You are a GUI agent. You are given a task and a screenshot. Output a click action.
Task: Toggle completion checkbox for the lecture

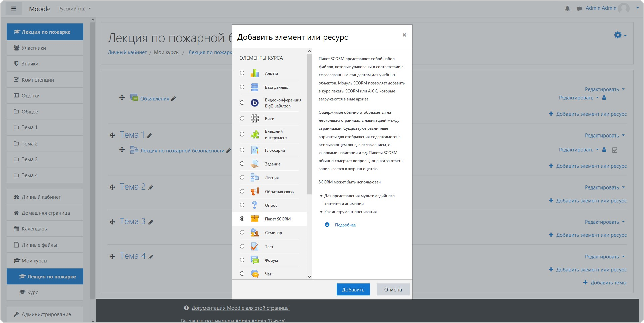615,150
